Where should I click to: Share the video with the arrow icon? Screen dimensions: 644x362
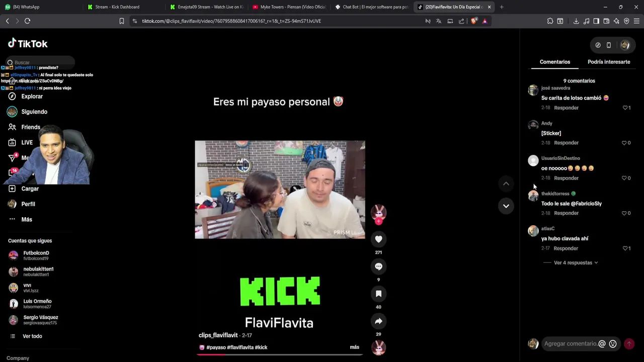tap(378, 321)
